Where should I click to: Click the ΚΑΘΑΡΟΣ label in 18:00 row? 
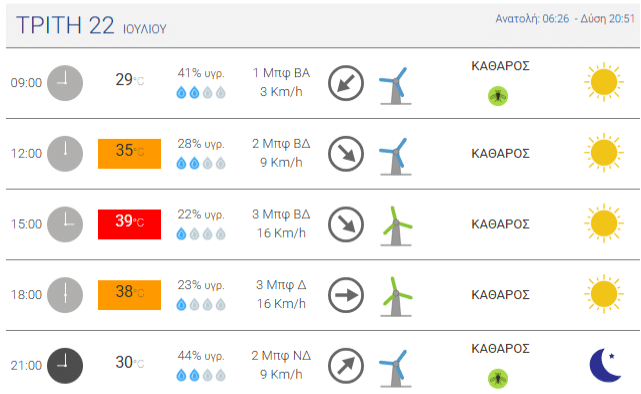pyautogui.click(x=500, y=295)
